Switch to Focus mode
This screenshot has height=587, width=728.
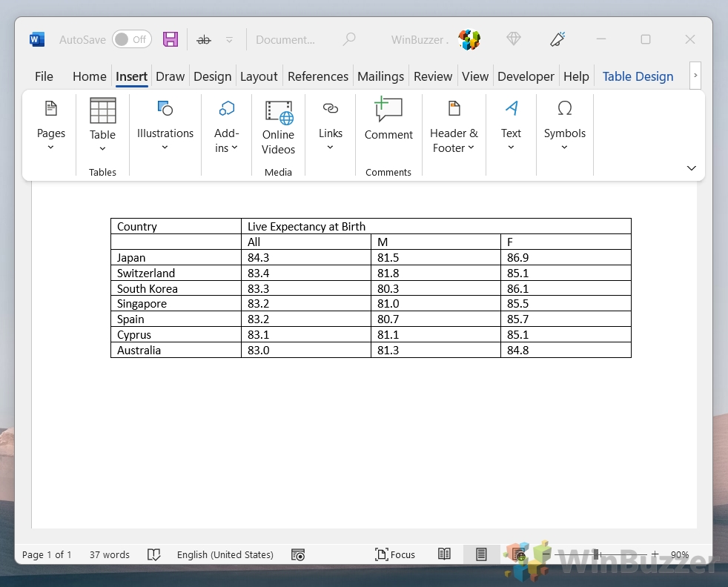click(x=395, y=554)
